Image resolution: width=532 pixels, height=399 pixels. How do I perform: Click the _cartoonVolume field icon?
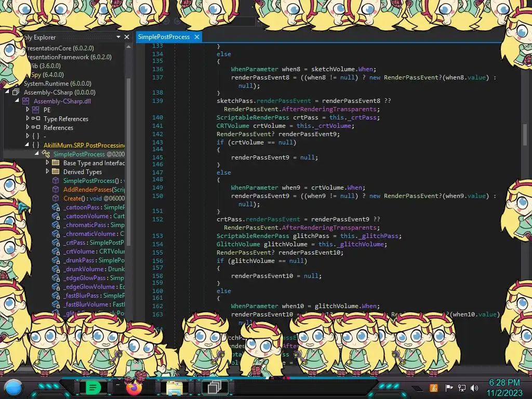pyautogui.click(x=56, y=216)
